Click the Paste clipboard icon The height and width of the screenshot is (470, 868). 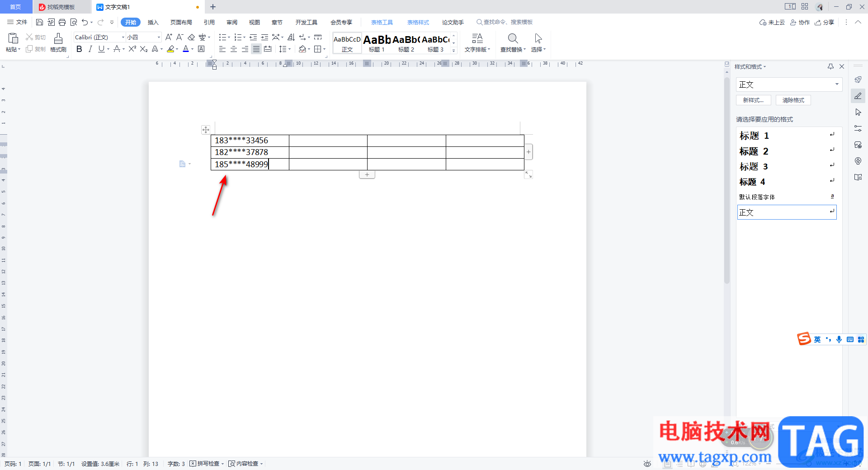click(x=13, y=38)
